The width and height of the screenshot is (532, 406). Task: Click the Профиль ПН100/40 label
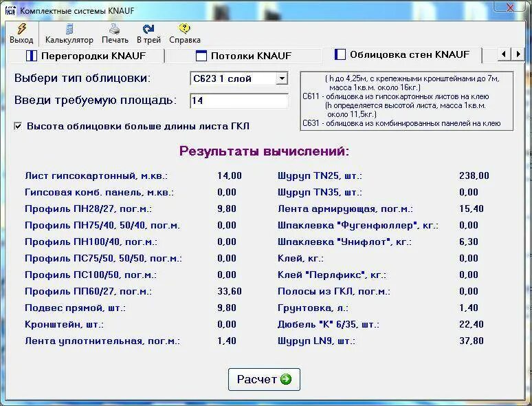(91, 242)
